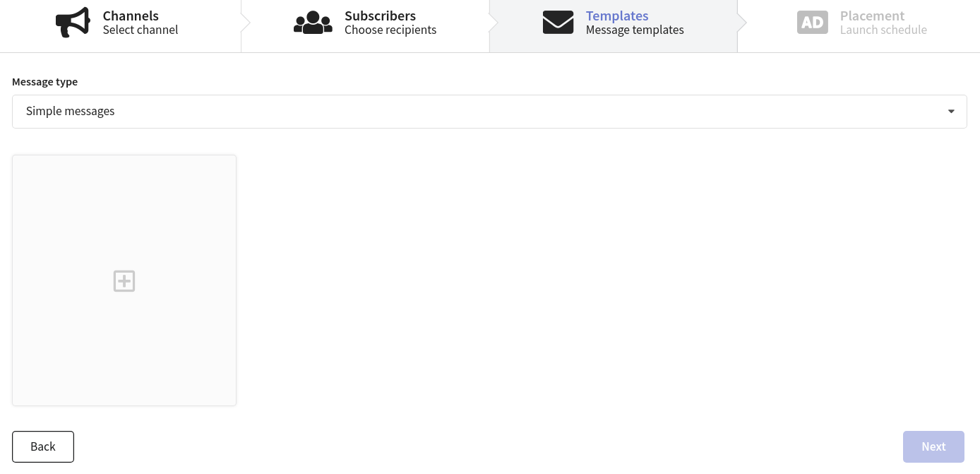
Task: Click the Next button
Action: click(x=933, y=446)
